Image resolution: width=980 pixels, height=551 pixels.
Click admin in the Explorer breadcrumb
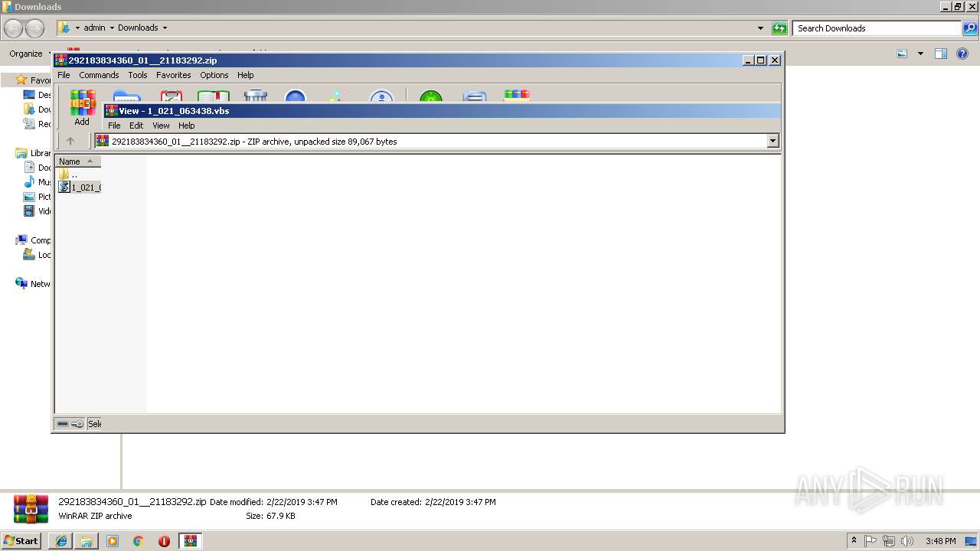tap(94, 28)
